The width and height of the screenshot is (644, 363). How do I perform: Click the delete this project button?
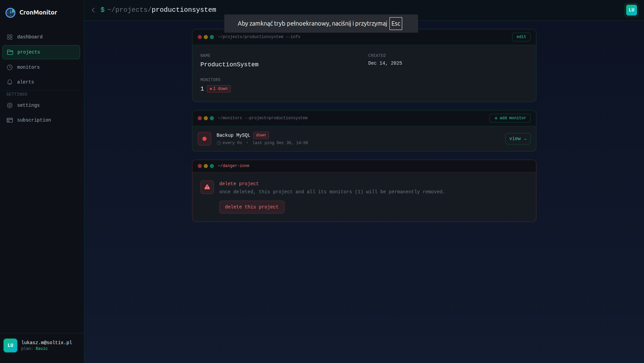252,207
